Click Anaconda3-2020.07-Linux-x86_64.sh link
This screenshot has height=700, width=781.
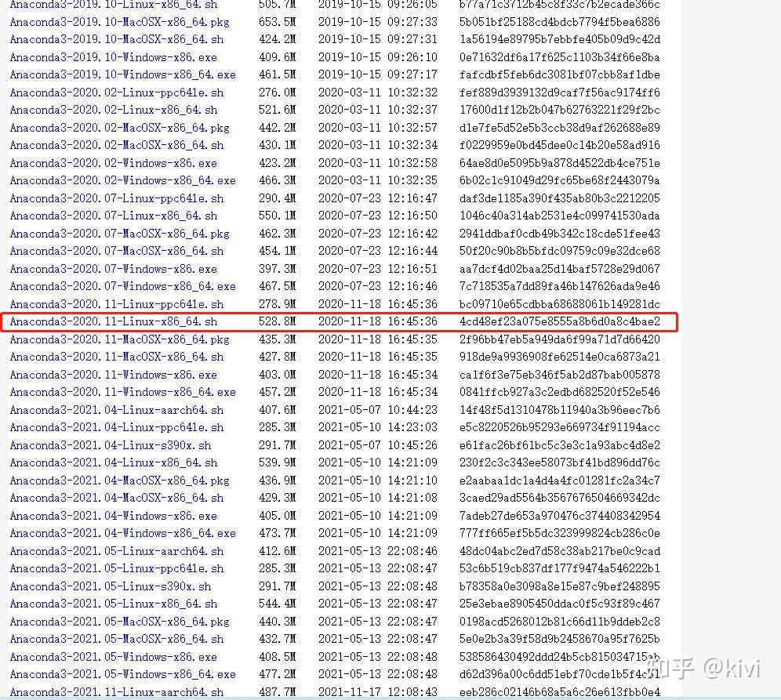114,216
